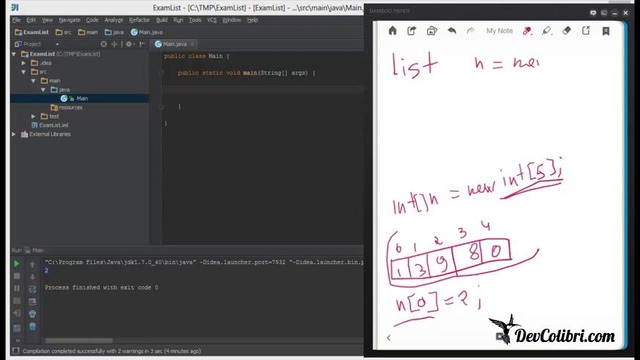Bookmark the current note page

(x=606, y=31)
